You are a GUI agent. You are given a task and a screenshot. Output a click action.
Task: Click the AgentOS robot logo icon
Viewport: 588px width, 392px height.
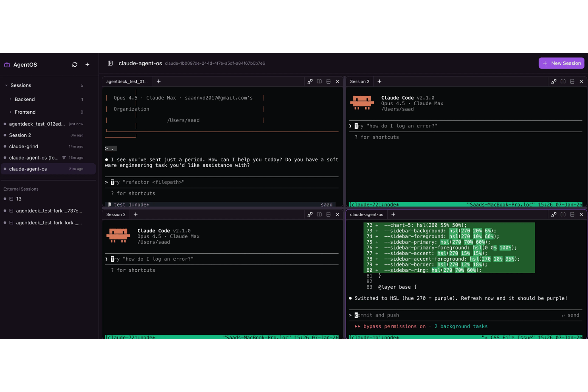[7, 64]
